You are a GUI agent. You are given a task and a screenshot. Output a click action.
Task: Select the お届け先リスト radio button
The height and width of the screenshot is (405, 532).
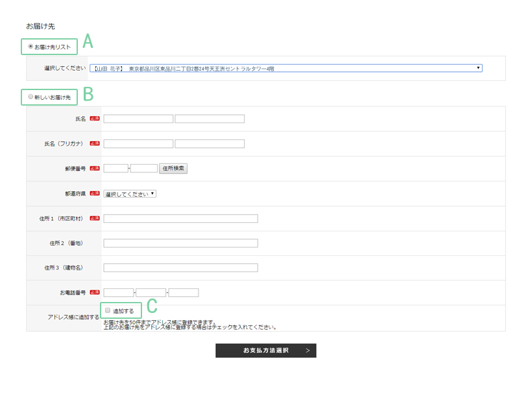[30, 47]
